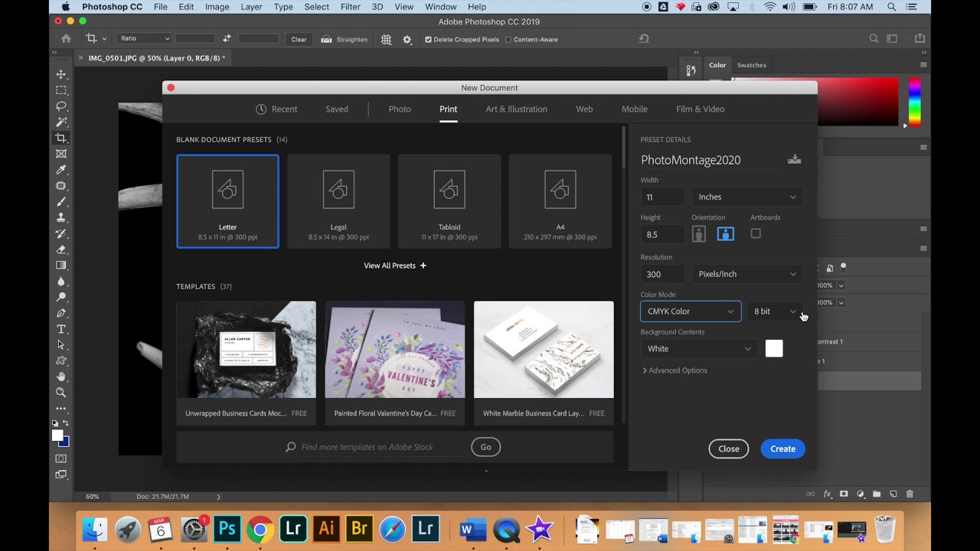Viewport: 980px width, 551px height.
Task: Select the Move tool
Action: (61, 74)
